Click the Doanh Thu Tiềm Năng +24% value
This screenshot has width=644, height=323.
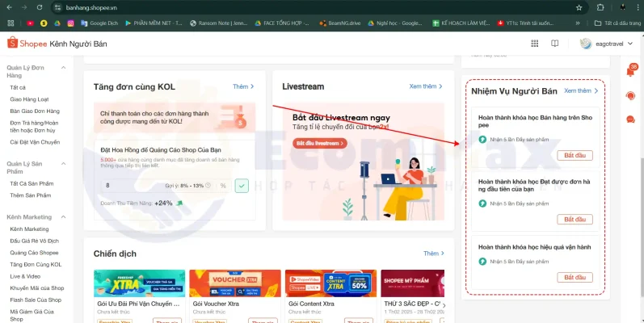tap(163, 203)
